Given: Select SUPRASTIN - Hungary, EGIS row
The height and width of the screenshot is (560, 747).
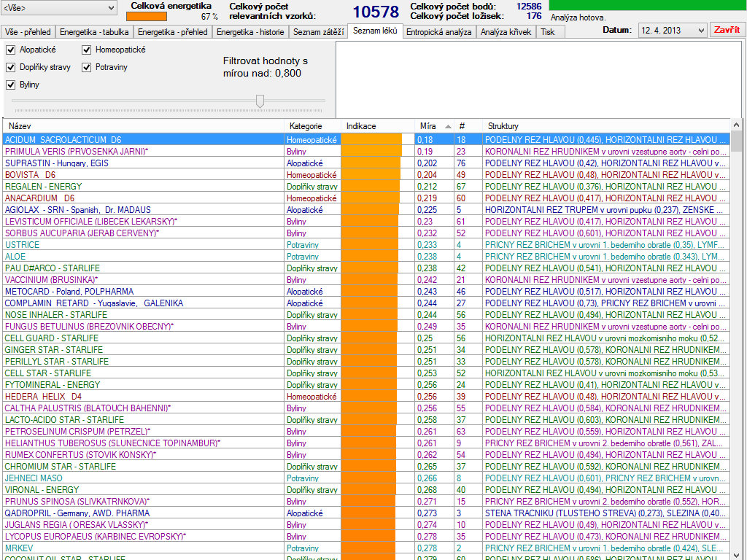Looking at the screenshot, I should click(x=366, y=163).
